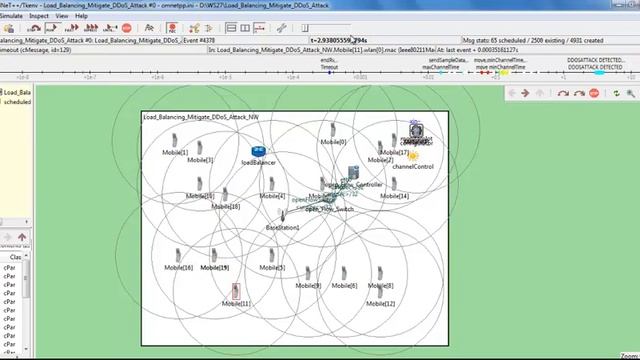Select the loadBalancer module icon
640x360 pixels.
click(258, 151)
